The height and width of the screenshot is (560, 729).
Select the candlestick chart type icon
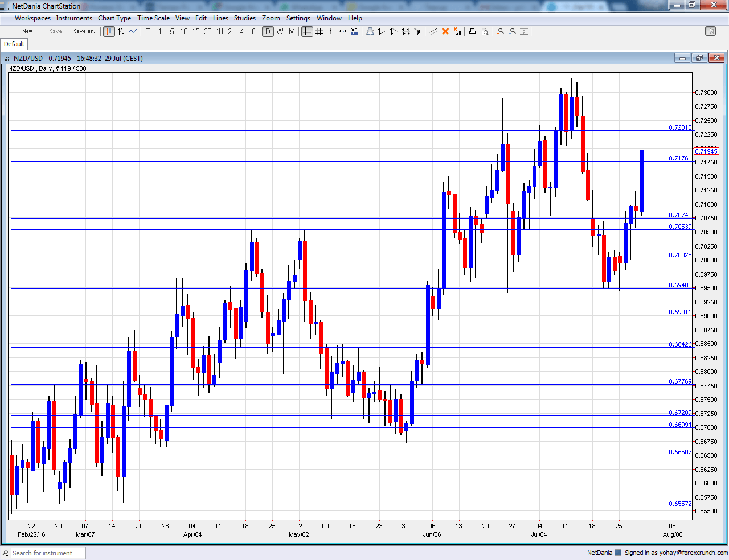click(108, 31)
